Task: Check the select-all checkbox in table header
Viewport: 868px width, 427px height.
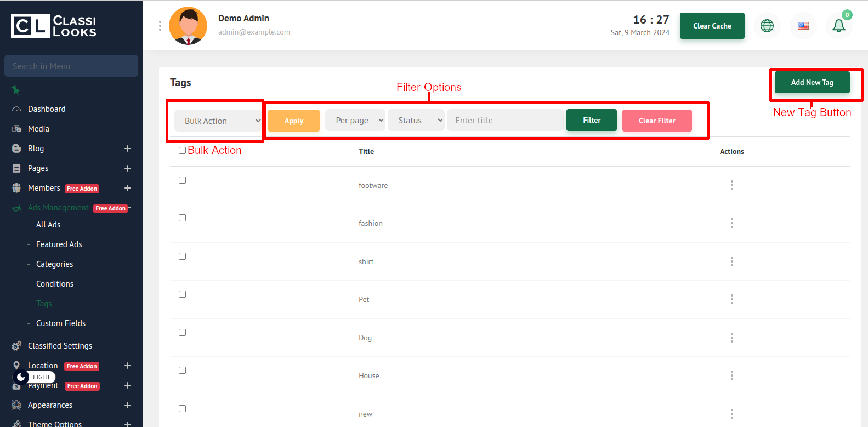Action: [182, 151]
